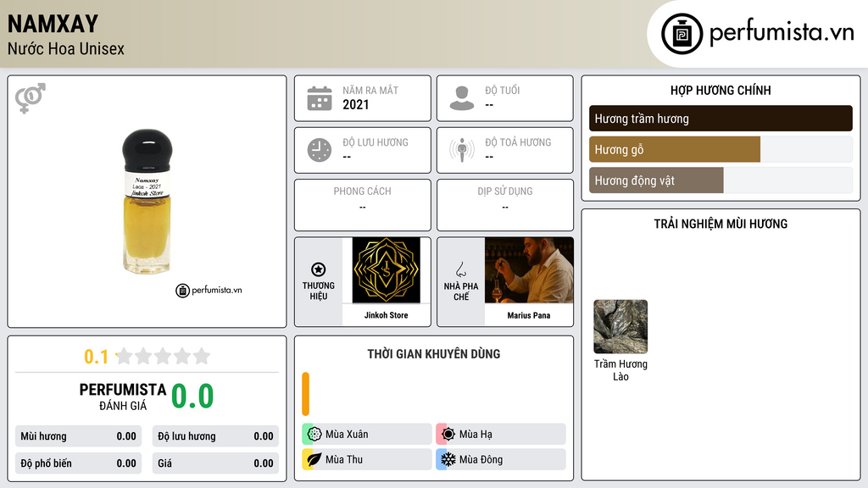The width and height of the screenshot is (868, 488).
Task: Click the spring flower icon
Action: click(x=314, y=434)
